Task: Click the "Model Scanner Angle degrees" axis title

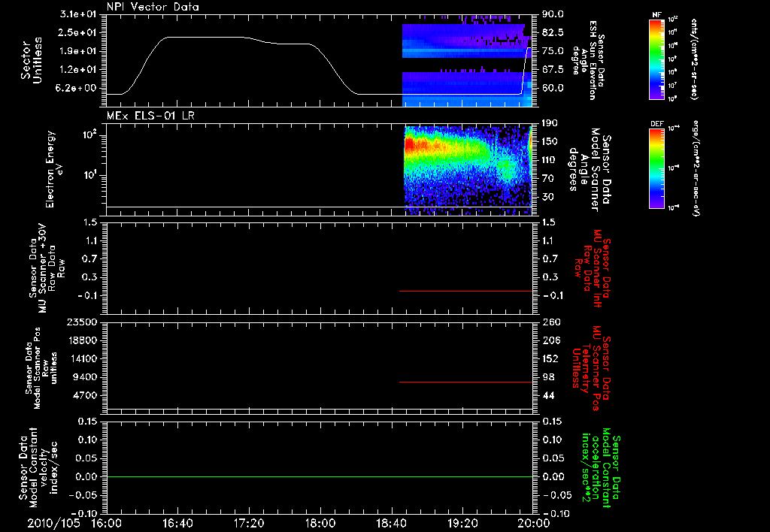Action: [x=590, y=171]
